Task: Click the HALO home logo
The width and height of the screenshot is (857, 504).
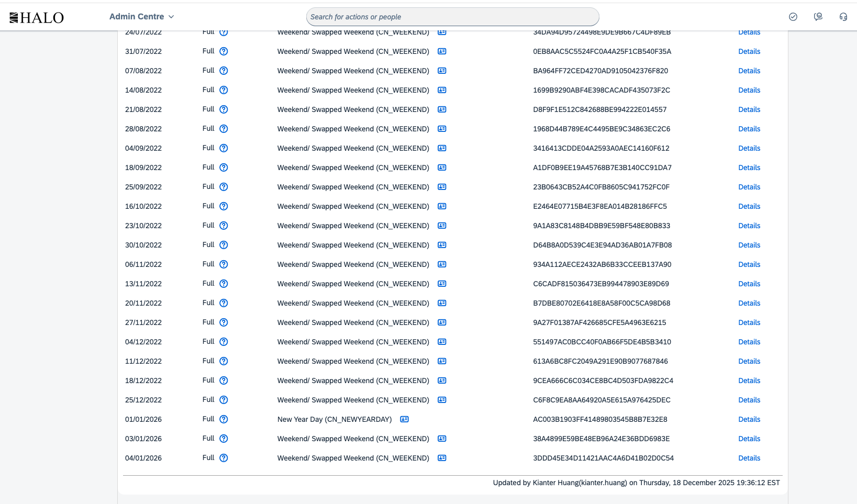Action: coord(37,18)
